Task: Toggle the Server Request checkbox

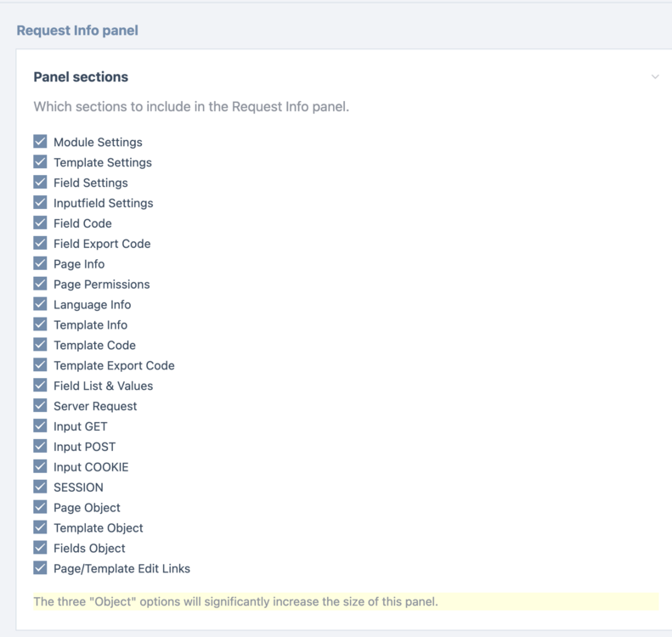Action: pyautogui.click(x=40, y=406)
